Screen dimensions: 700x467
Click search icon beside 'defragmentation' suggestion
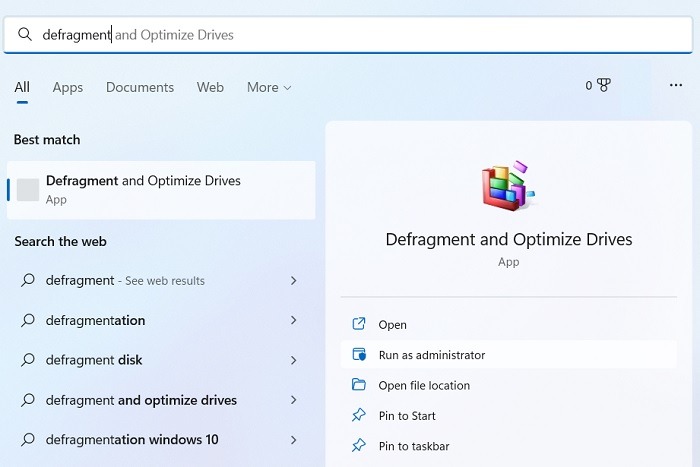click(28, 320)
